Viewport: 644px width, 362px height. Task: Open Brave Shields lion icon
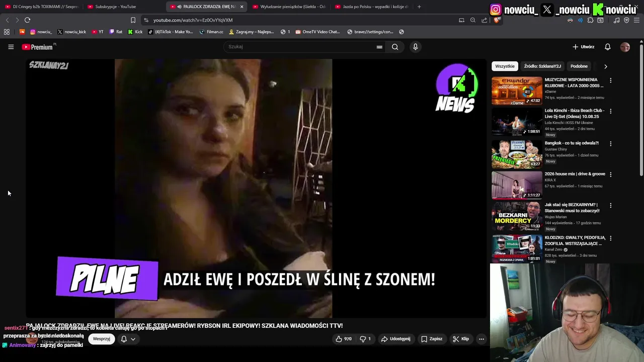[498, 20]
